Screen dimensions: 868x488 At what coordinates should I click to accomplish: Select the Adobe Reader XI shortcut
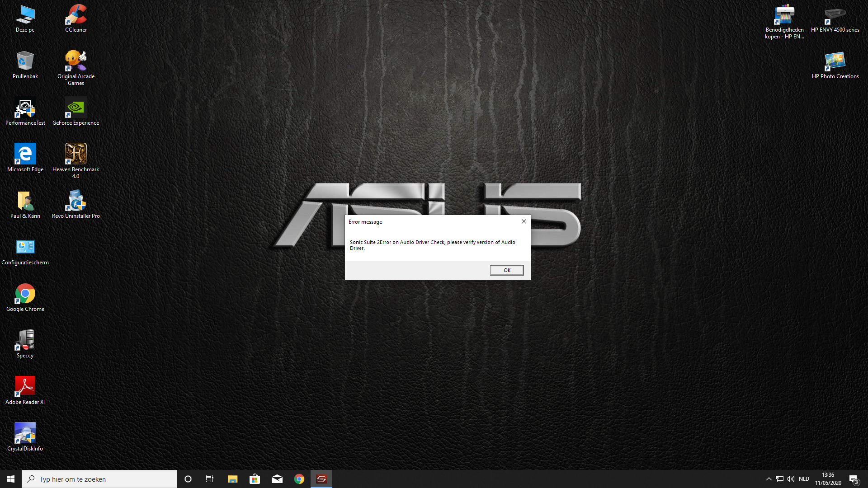(x=25, y=390)
